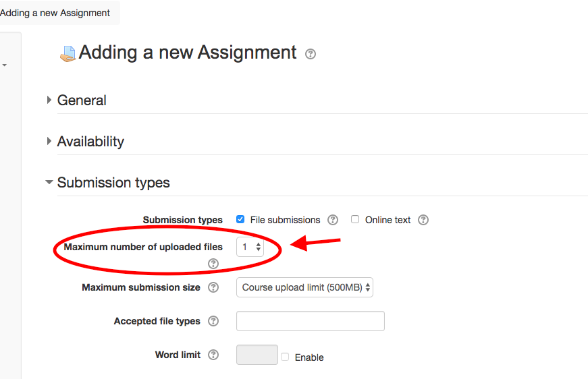Open help for File submissions
This screenshot has height=379, width=588.
[x=333, y=220]
